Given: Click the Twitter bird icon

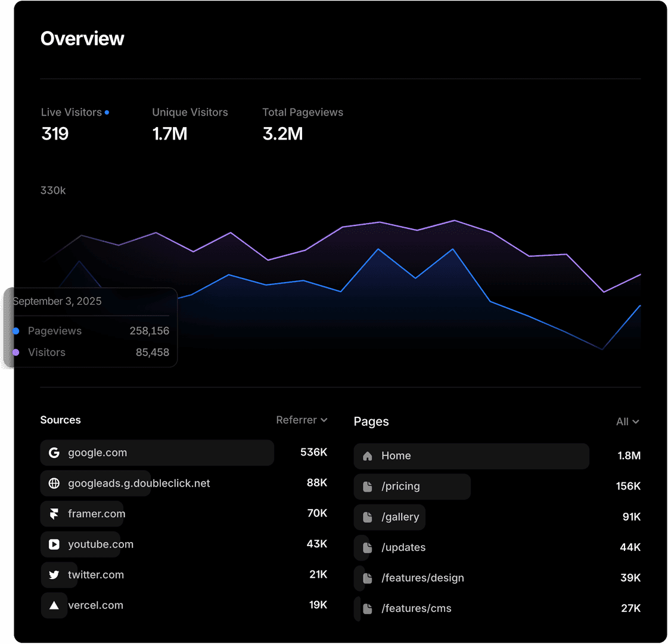Looking at the screenshot, I should pyautogui.click(x=54, y=575).
